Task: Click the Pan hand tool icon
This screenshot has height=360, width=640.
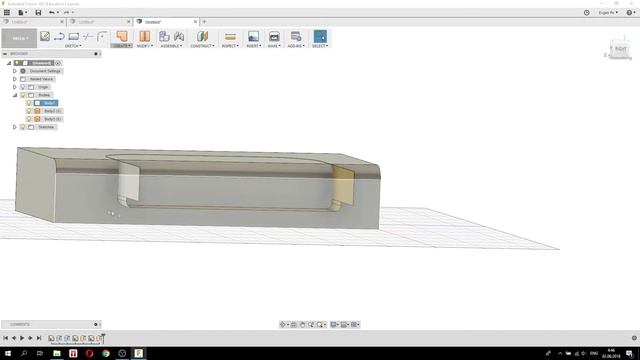Action: pyautogui.click(x=302, y=324)
